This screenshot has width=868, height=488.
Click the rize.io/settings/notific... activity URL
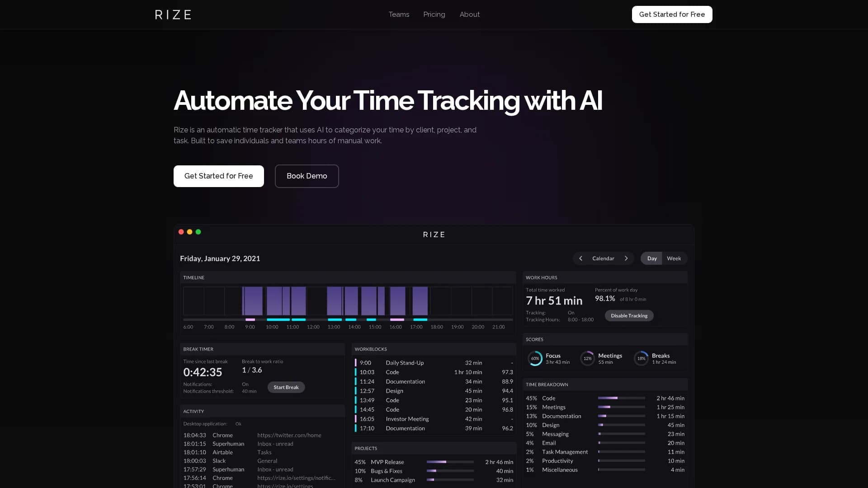(296, 478)
